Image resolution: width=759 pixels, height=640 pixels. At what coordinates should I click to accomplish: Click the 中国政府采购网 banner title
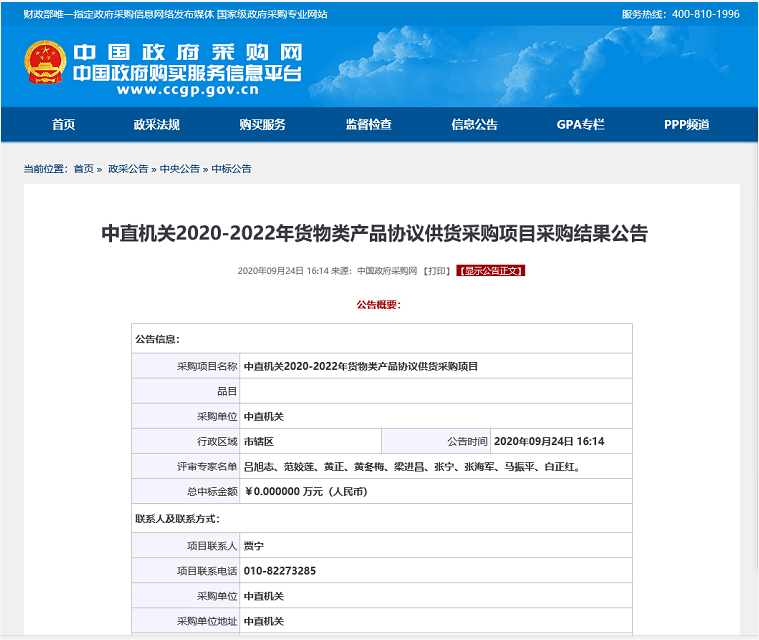pos(187,53)
